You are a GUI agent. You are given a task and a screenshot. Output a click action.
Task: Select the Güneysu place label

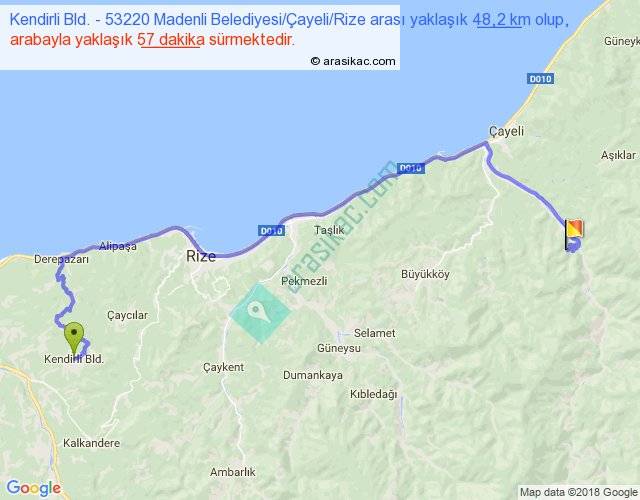364,350
